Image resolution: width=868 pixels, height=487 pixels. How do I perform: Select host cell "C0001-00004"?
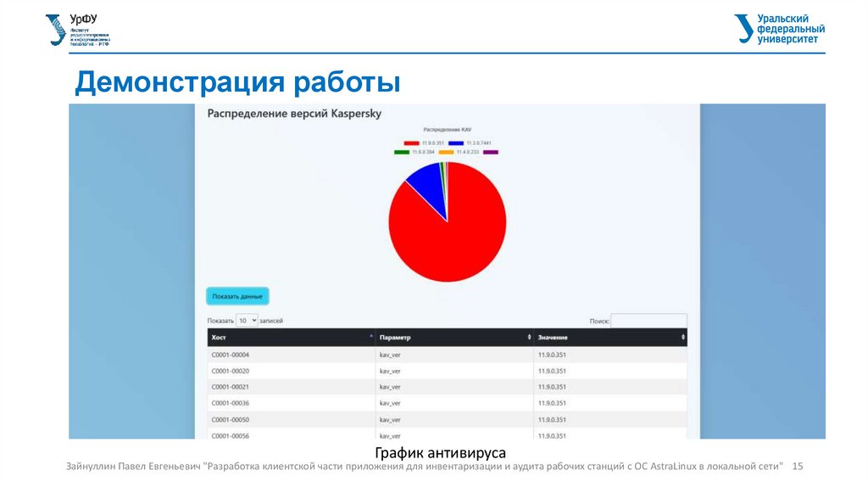pos(231,355)
